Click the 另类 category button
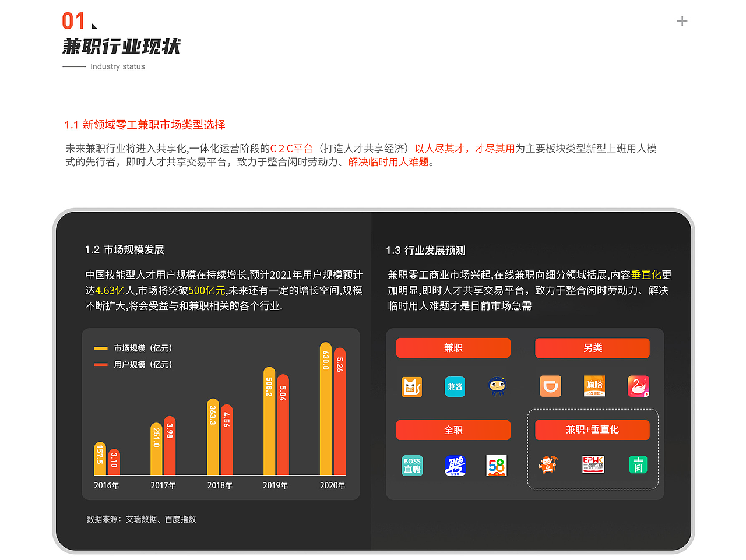The image size is (746, 560). (592, 348)
